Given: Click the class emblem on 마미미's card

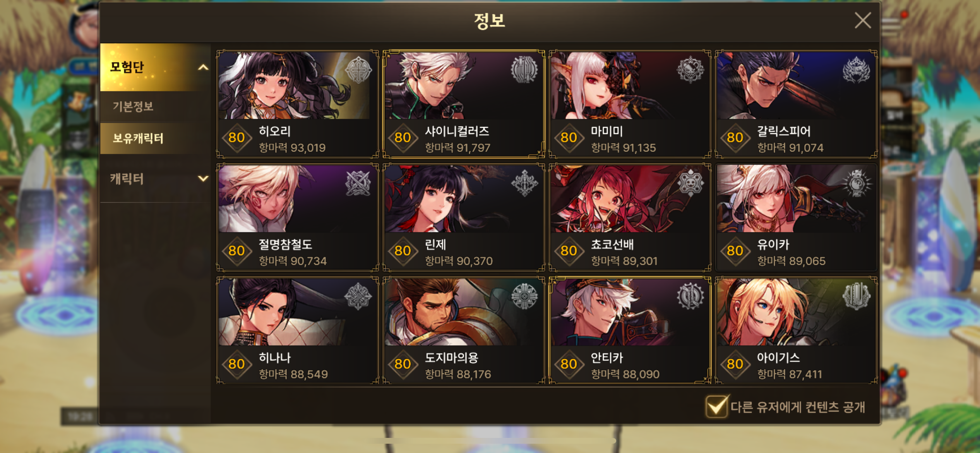Looking at the screenshot, I should pyautogui.click(x=690, y=70).
